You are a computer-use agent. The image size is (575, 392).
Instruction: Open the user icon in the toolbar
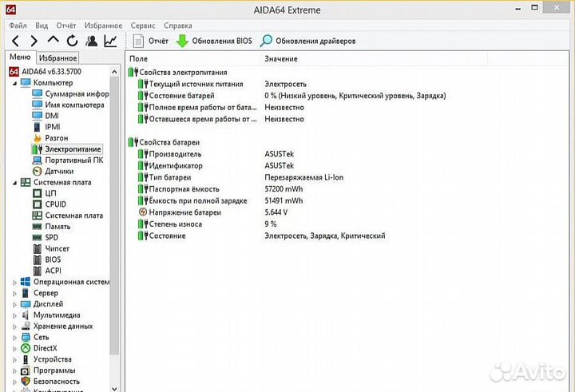coord(91,41)
